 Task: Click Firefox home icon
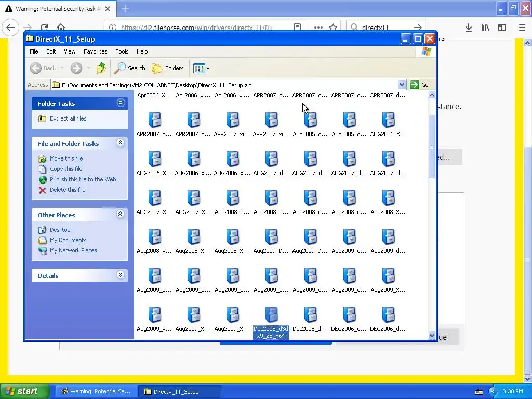coord(61,28)
